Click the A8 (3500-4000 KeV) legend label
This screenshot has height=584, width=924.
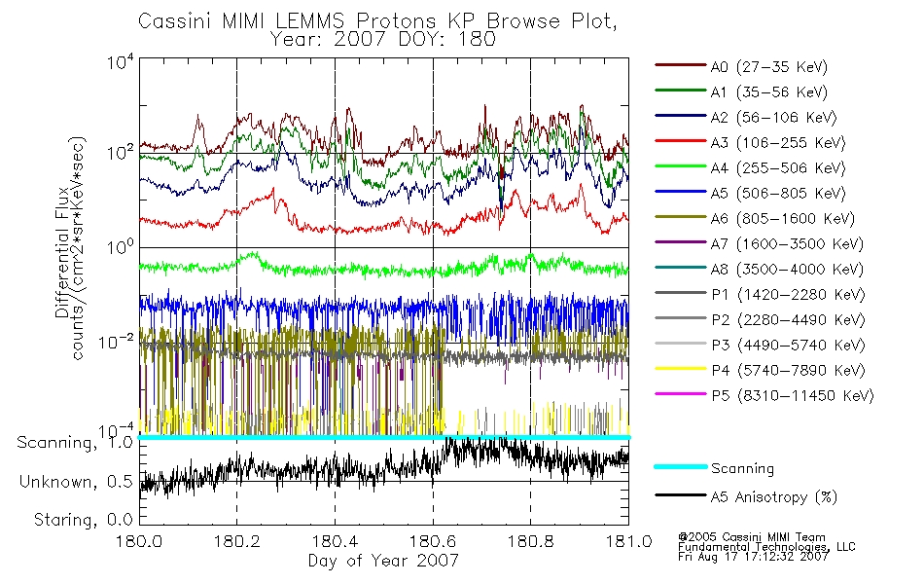(787, 270)
